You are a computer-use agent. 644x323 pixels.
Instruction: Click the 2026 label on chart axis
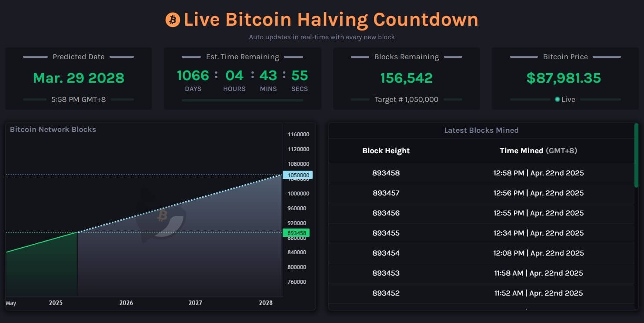pyautogui.click(x=126, y=303)
